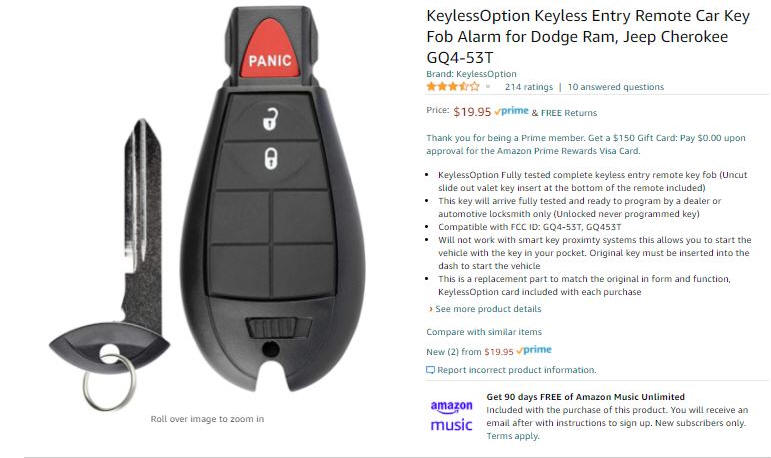Click the key fob product image
This screenshot has width=771, height=458.
tap(273, 199)
